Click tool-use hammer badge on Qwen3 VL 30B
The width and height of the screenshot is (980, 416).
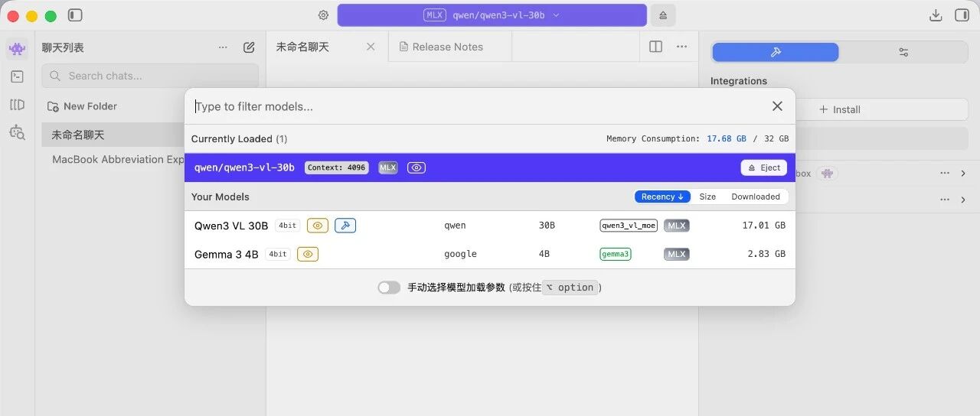pos(345,226)
